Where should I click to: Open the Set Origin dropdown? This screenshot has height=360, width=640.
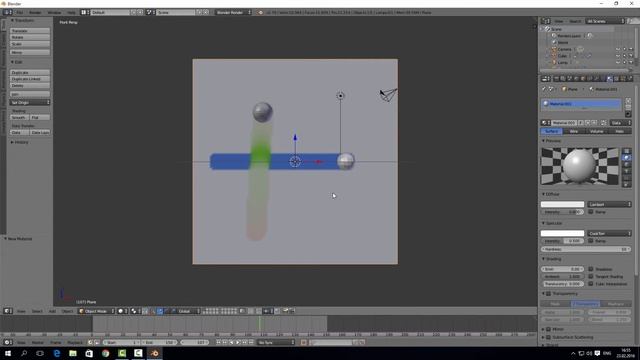pyautogui.click(x=30, y=102)
